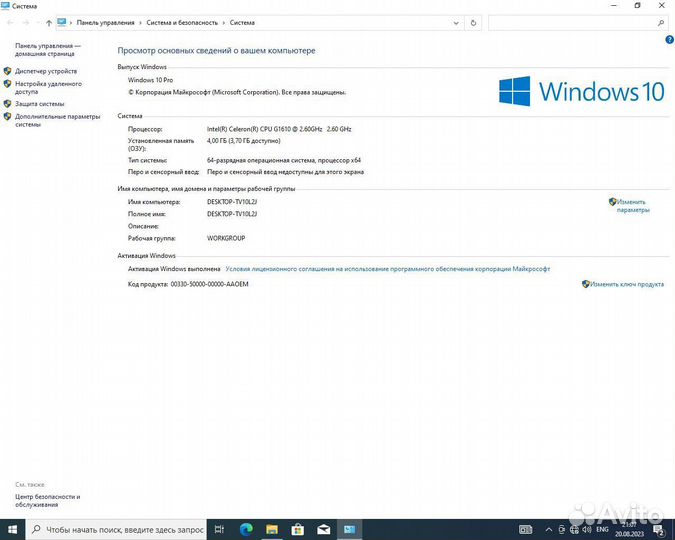
Task: Click the volume speaker tray icon
Action: (x=587, y=530)
